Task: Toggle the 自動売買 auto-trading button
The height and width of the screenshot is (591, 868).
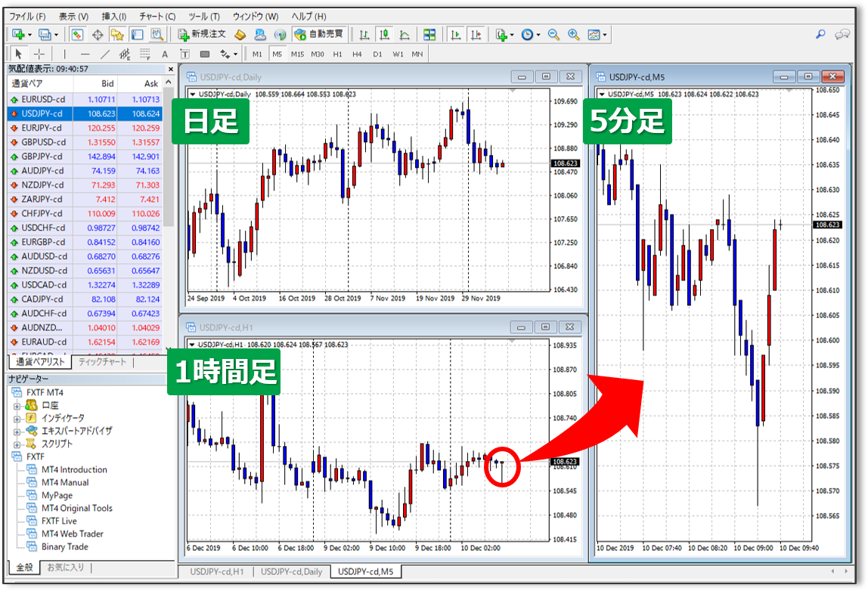Action: [x=318, y=35]
